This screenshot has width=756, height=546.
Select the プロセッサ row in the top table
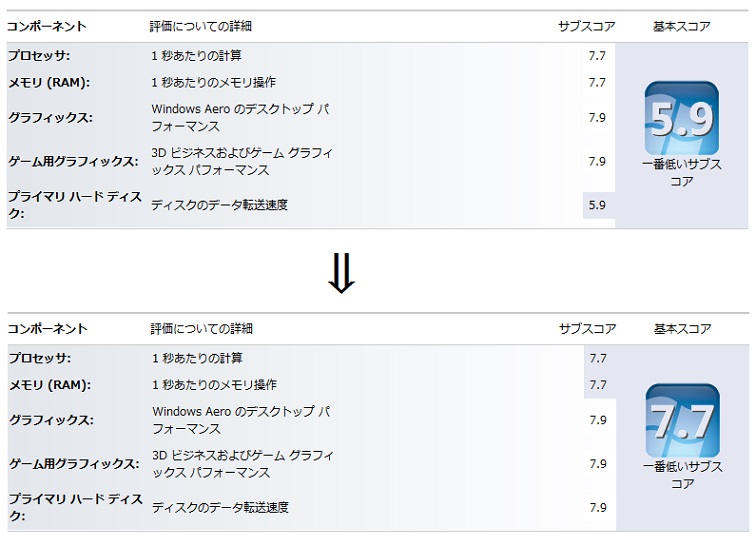[311, 56]
